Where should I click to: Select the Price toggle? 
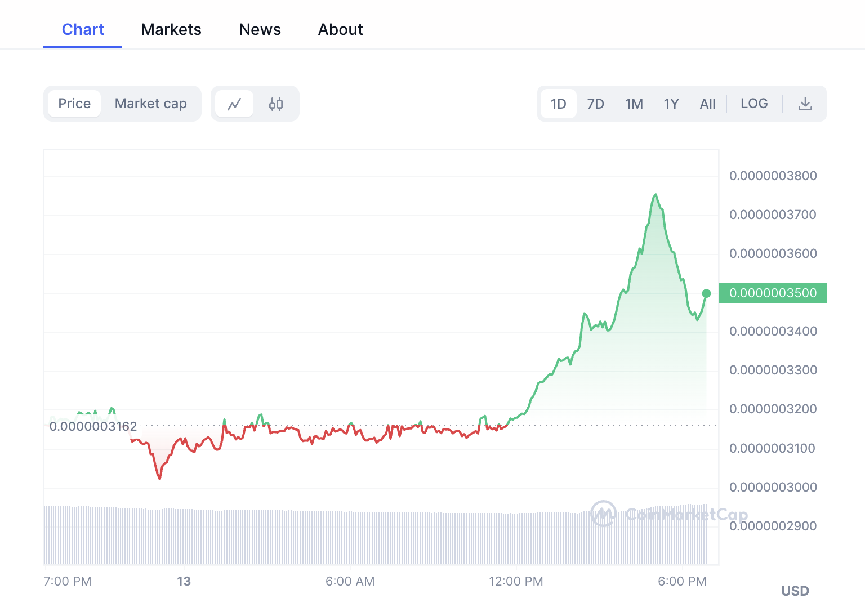(74, 104)
